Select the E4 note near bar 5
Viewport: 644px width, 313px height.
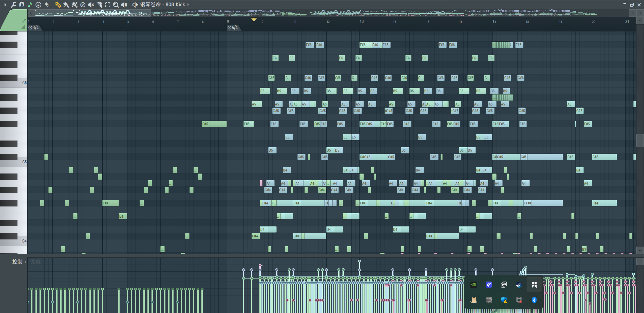pos(123,216)
